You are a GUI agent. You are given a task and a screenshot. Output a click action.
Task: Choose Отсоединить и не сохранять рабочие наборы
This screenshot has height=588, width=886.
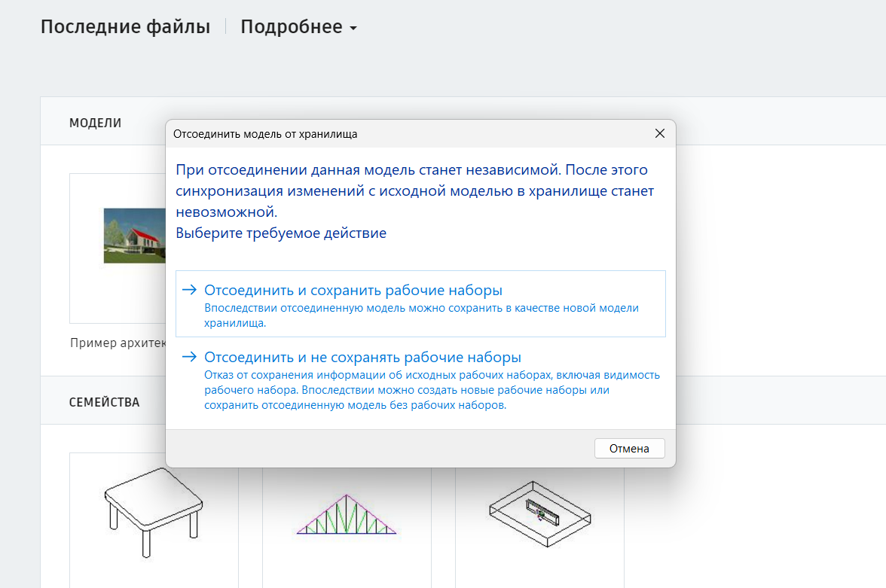click(420, 381)
